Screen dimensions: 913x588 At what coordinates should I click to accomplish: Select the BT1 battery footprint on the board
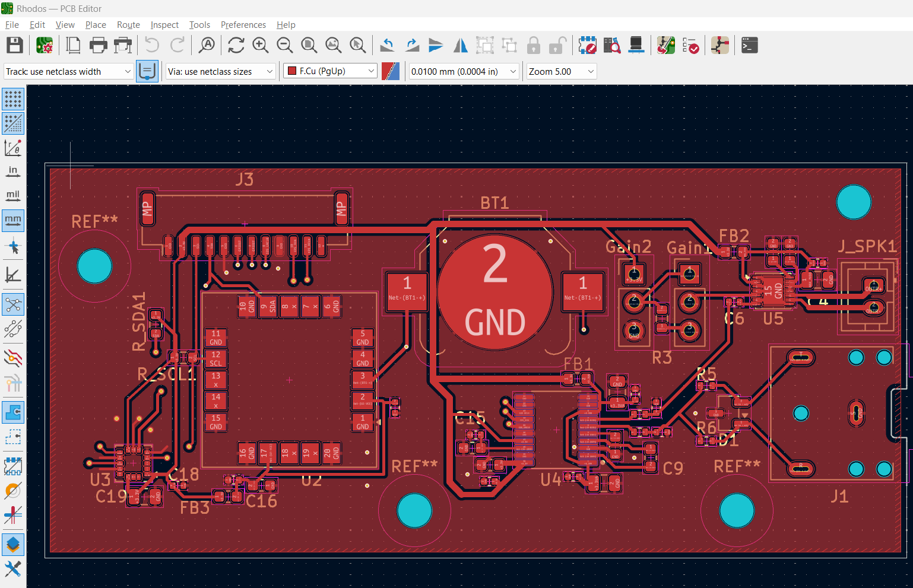tap(494, 291)
